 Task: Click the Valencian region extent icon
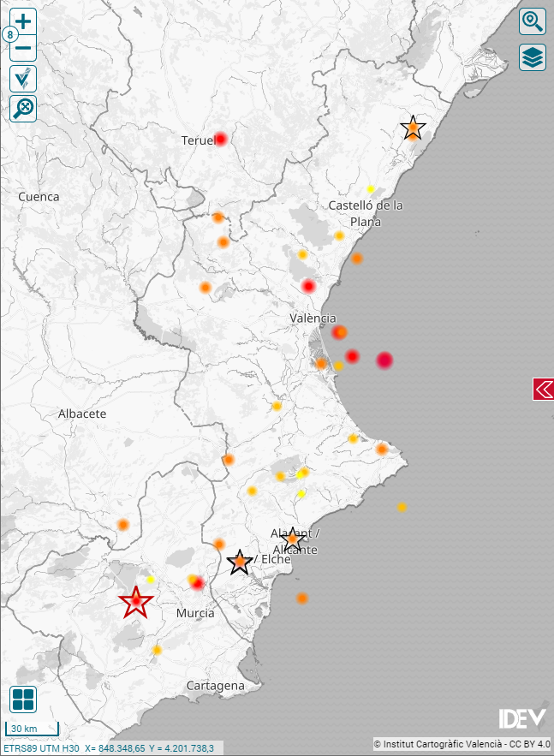(x=23, y=79)
